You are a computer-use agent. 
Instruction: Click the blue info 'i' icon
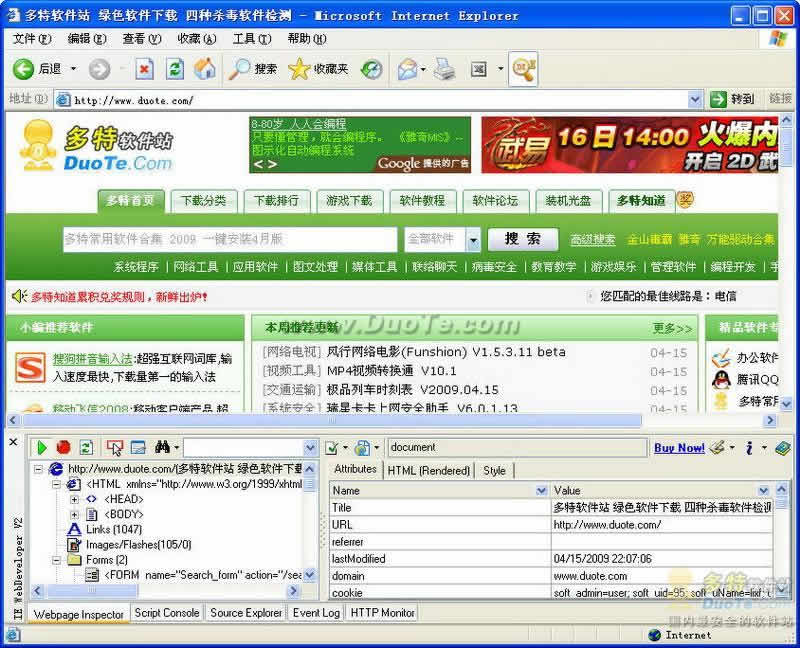click(749, 447)
